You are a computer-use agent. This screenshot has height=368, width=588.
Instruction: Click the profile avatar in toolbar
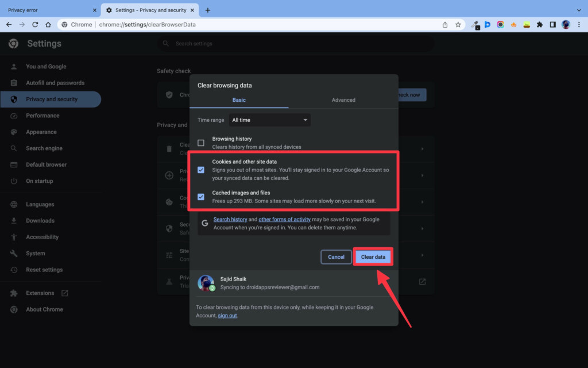pyautogui.click(x=566, y=25)
